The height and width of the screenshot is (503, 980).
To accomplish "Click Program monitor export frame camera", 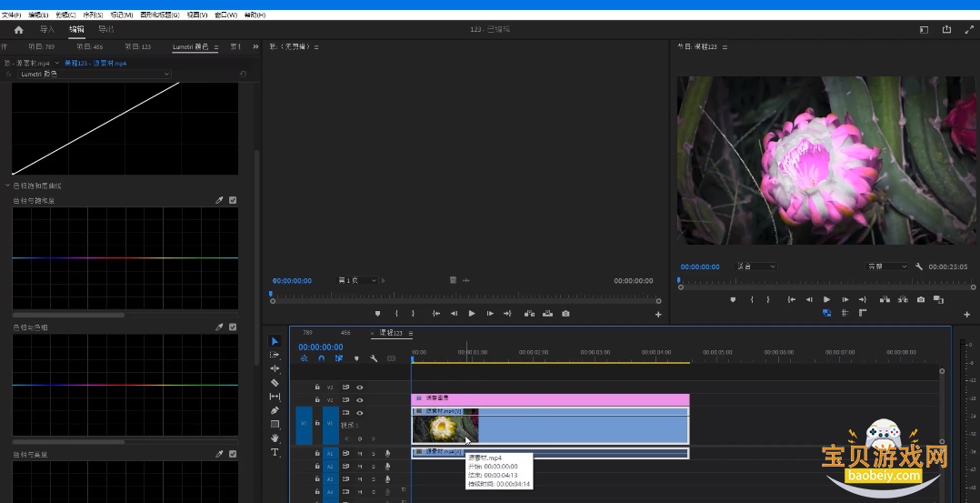I will point(921,299).
